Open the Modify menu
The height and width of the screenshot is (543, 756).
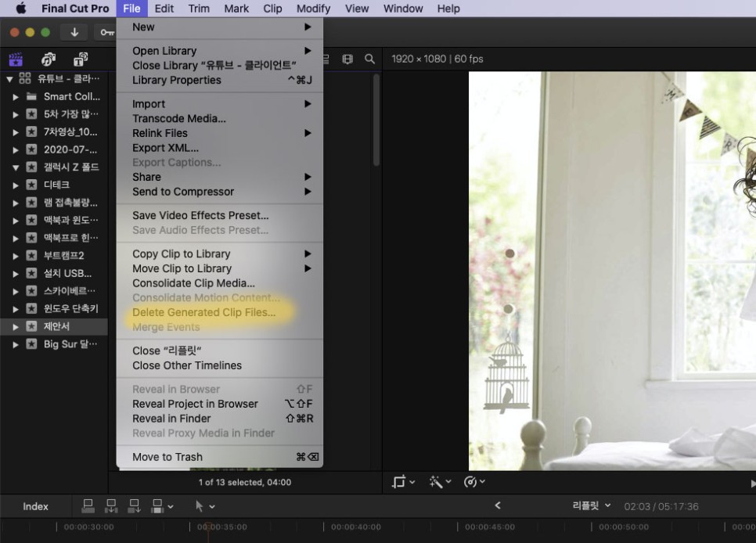[x=313, y=9]
